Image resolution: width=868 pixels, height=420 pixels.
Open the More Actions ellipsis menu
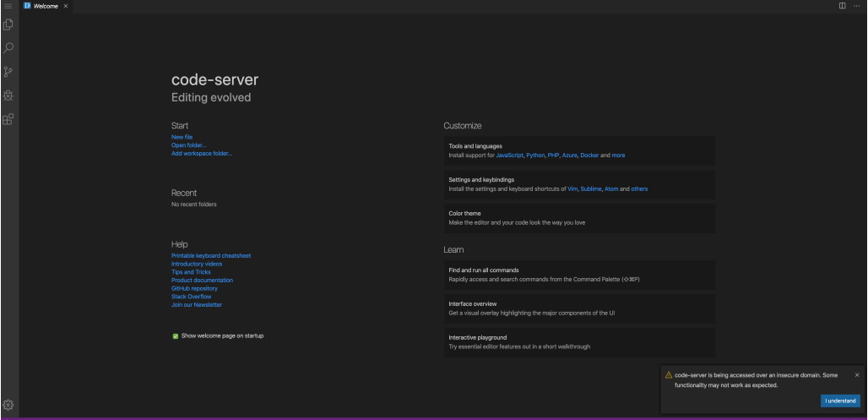pyautogui.click(x=856, y=6)
